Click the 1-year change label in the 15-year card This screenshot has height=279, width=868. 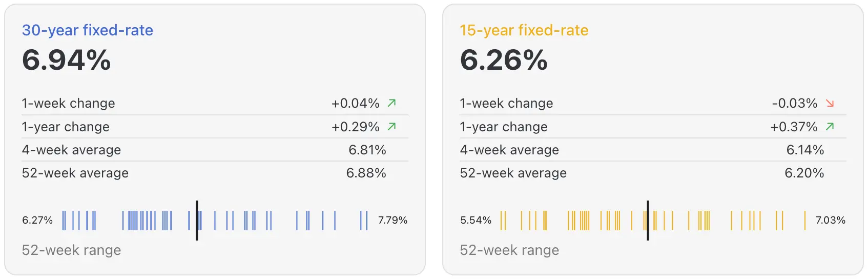(x=504, y=127)
